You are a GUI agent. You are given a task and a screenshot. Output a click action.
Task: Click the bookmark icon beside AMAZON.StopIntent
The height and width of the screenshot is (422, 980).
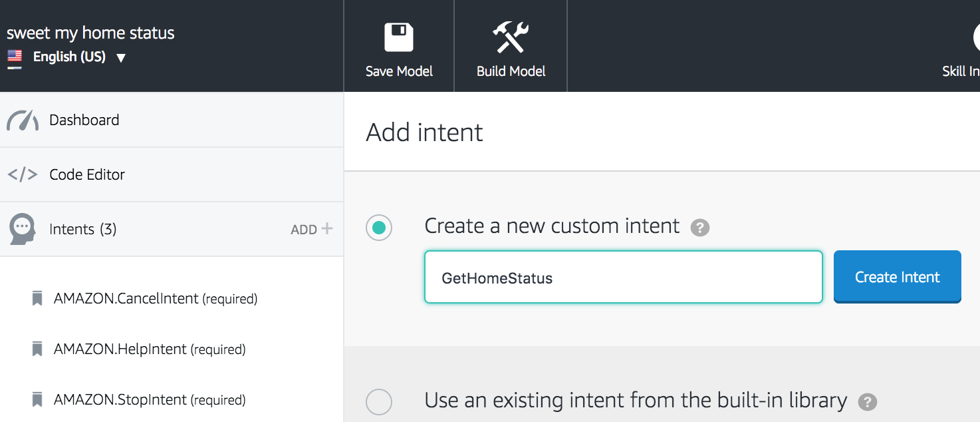click(37, 399)
